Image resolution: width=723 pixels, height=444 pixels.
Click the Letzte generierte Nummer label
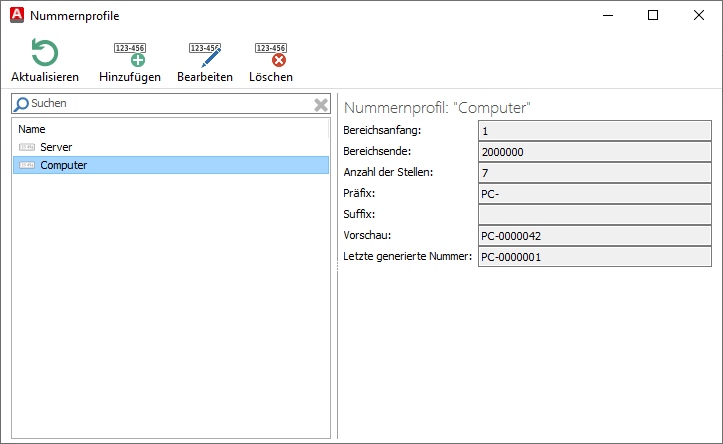(x=408, y=256)
